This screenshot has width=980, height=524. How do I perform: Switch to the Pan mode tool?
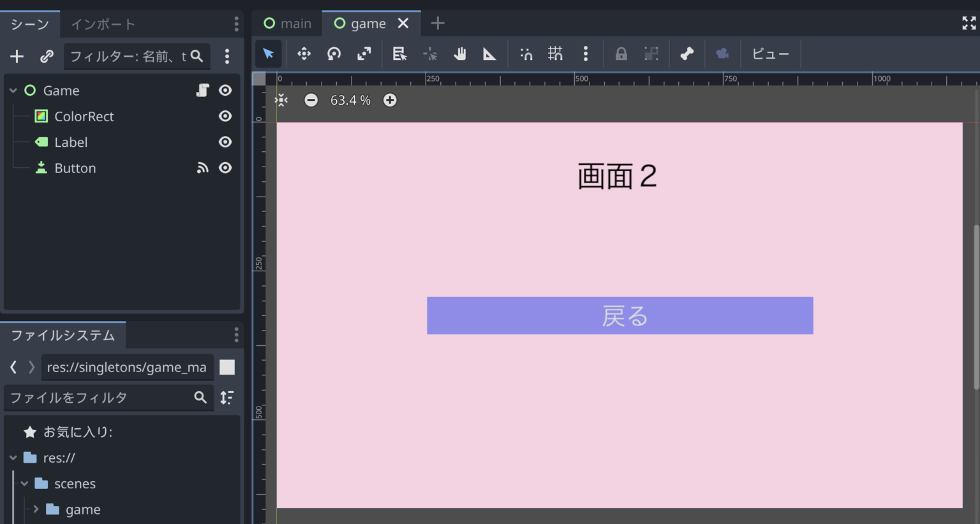point(459,54)
